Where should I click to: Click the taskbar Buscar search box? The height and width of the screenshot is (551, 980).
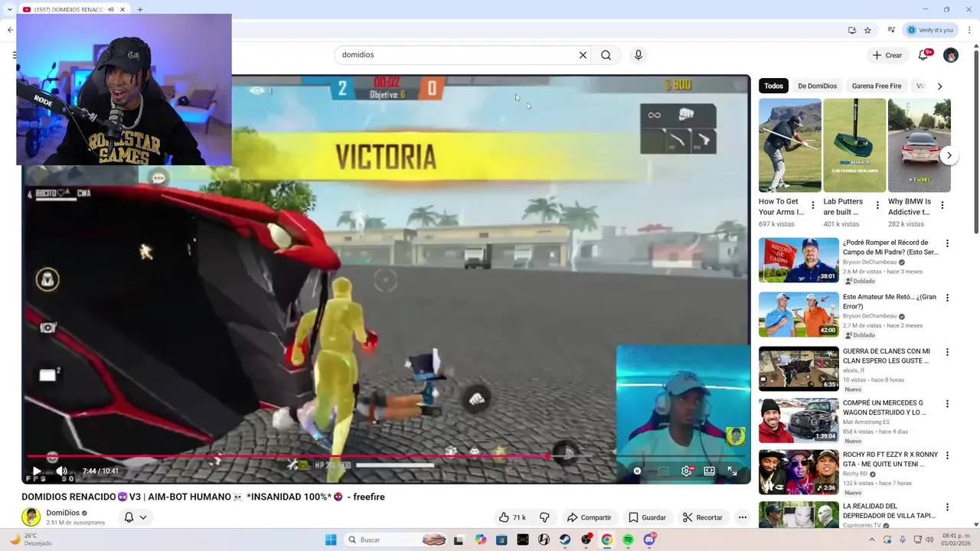[396, 540]
